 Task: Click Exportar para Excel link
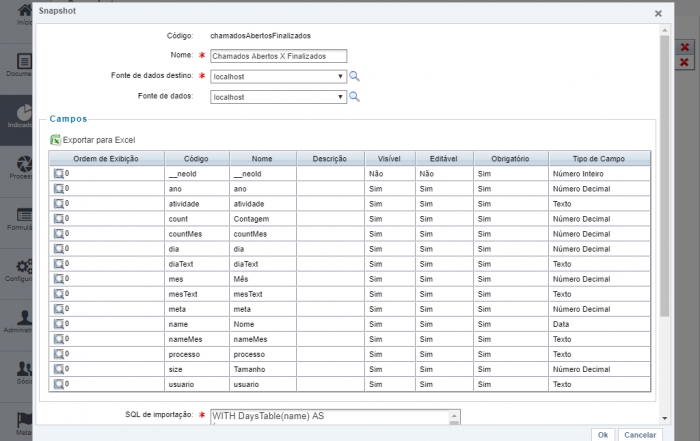click(x=99, y=140)
